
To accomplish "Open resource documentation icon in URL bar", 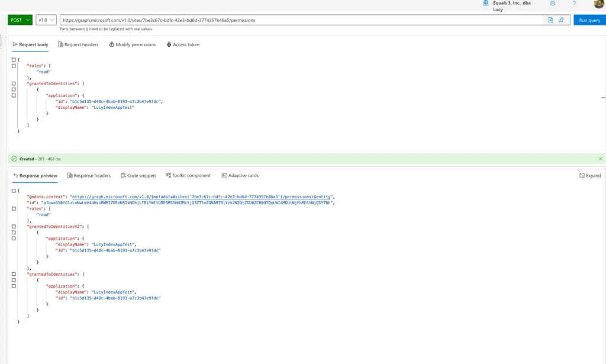I will [550, 20].
